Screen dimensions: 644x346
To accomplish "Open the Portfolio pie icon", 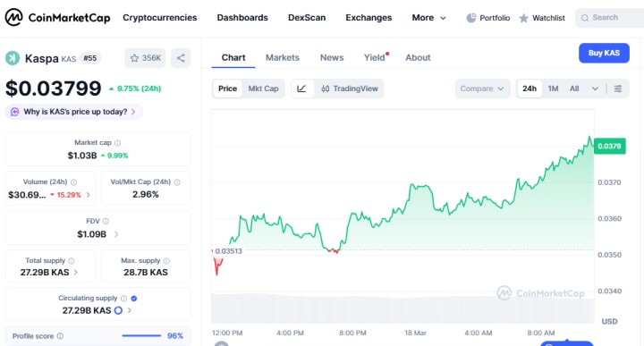I will pyautogui.click(x=471, y=18).
